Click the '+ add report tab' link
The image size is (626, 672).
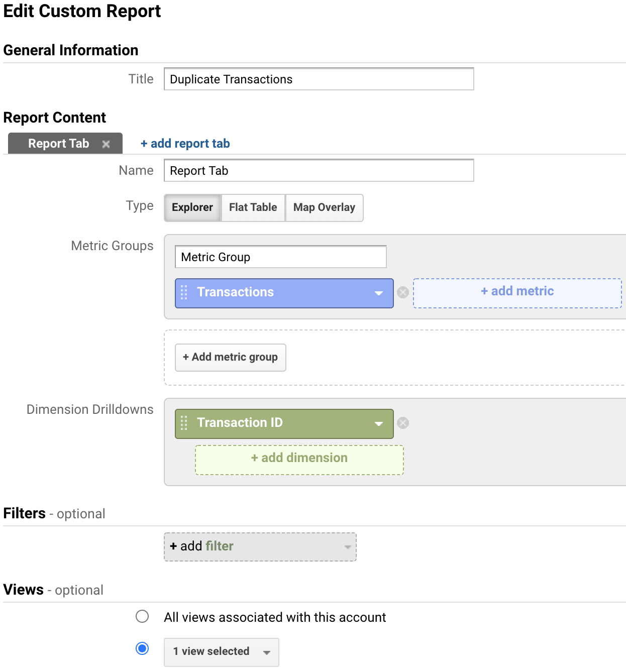185,144
